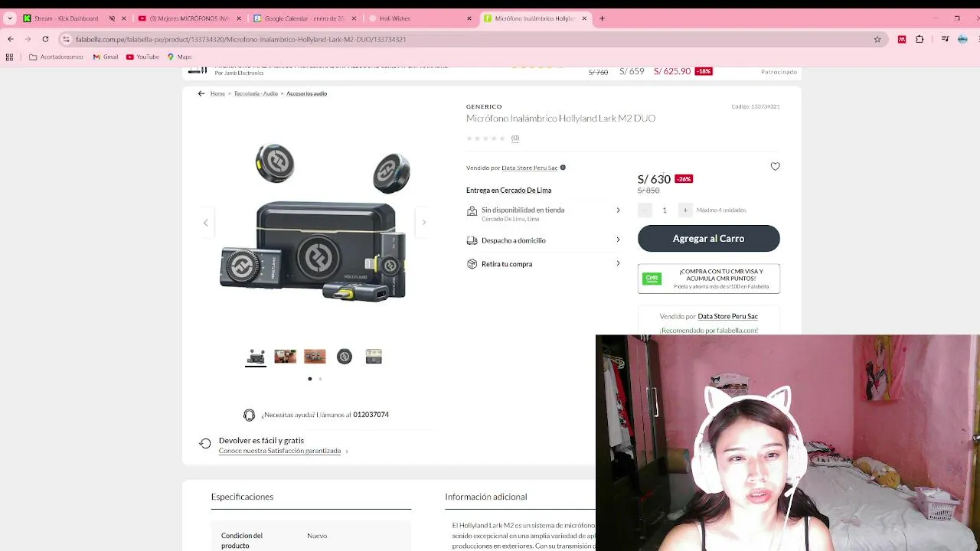This screenshot has width=980, height=551.
Task: Select the fifth product thumbnail
Action: 374,357
